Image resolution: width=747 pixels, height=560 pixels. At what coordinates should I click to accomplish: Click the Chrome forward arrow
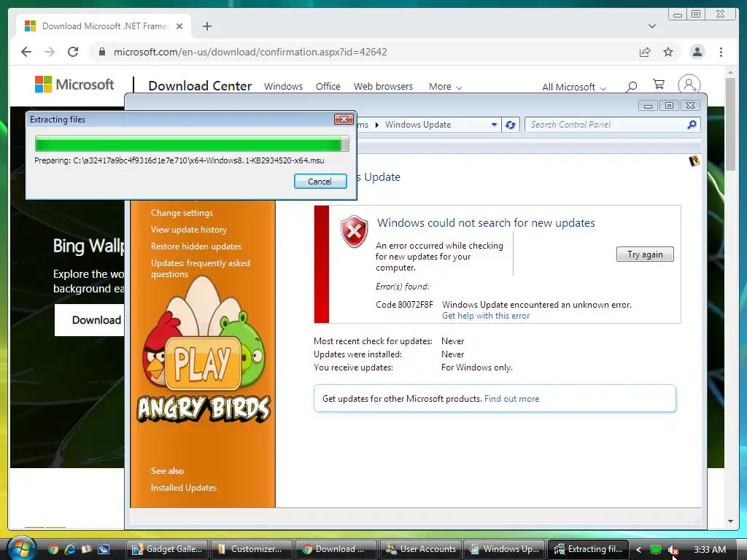click(50, 52)
